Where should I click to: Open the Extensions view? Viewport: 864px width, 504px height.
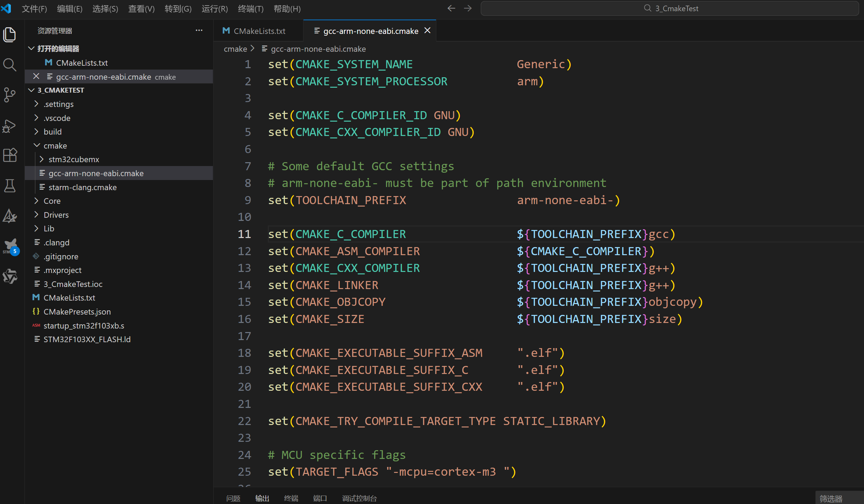[x=10, y=155]
